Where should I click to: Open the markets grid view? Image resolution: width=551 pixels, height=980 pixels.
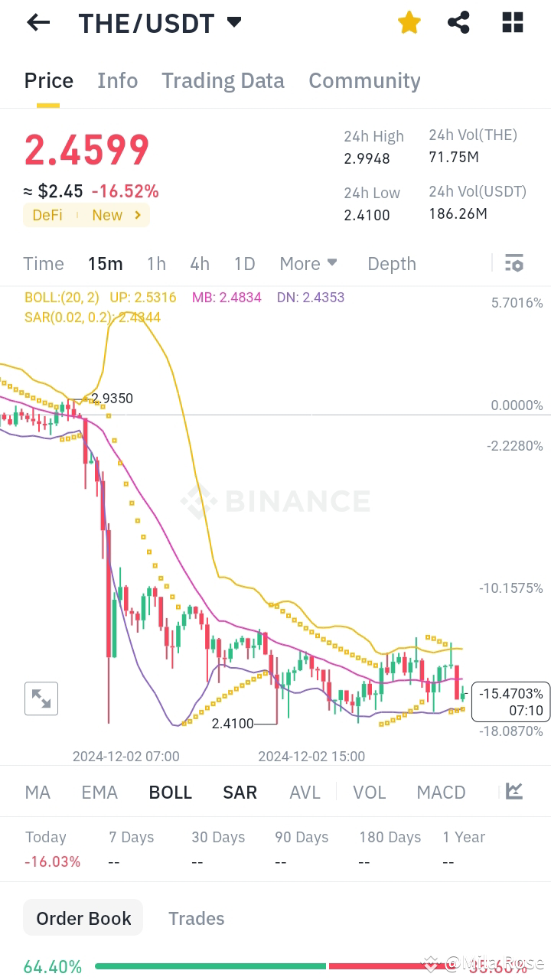click(x=511, y=23)
